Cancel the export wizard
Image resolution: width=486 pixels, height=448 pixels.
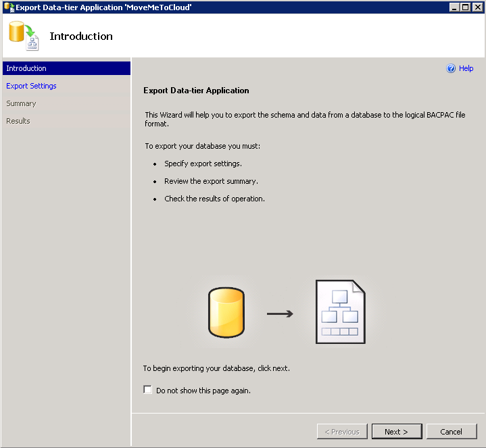point(451,432)
